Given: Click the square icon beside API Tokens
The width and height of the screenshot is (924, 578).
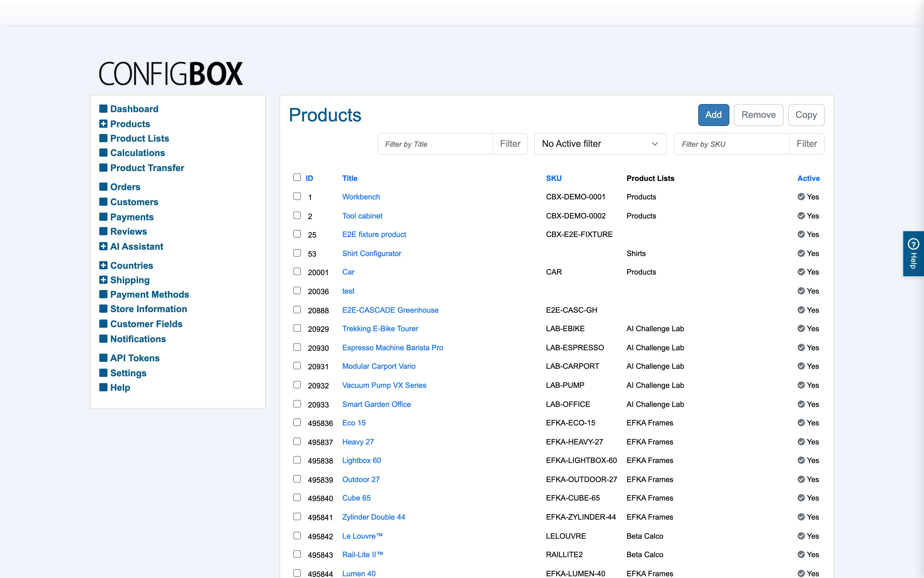Looking at the screenshot, I should point(103,358).
